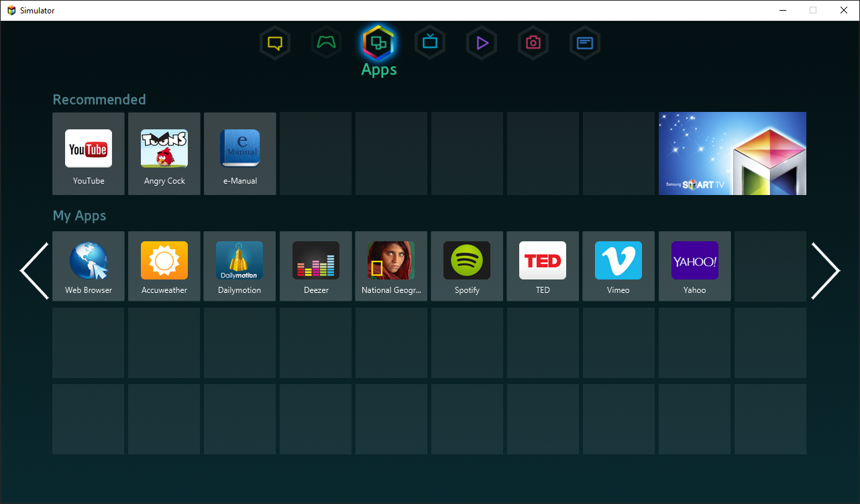Screen dimensions: 860x504
Task: Start the Dailymotion app
Action: pos(240,266)
